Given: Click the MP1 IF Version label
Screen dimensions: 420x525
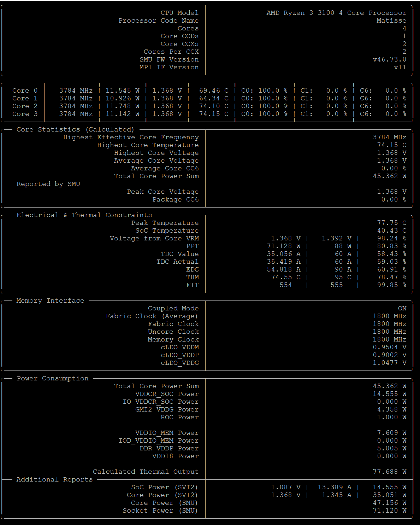Looking at the screenshot, I should [169, 67].
